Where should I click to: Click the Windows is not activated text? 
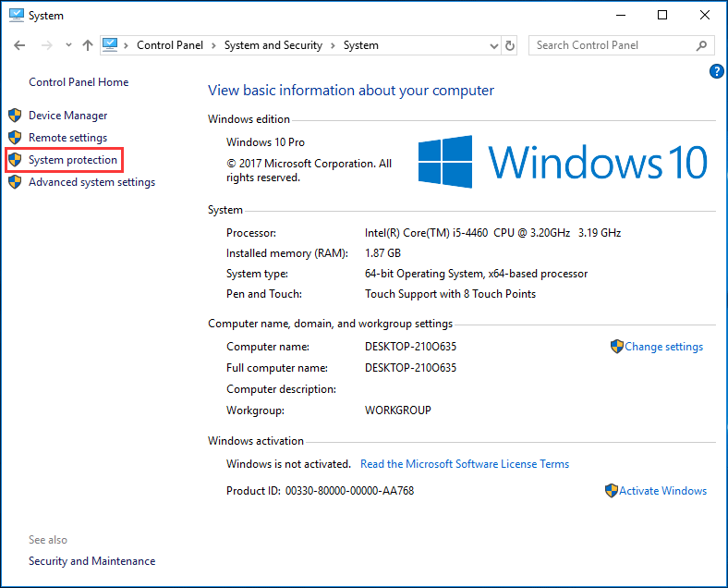pos(288,464)
